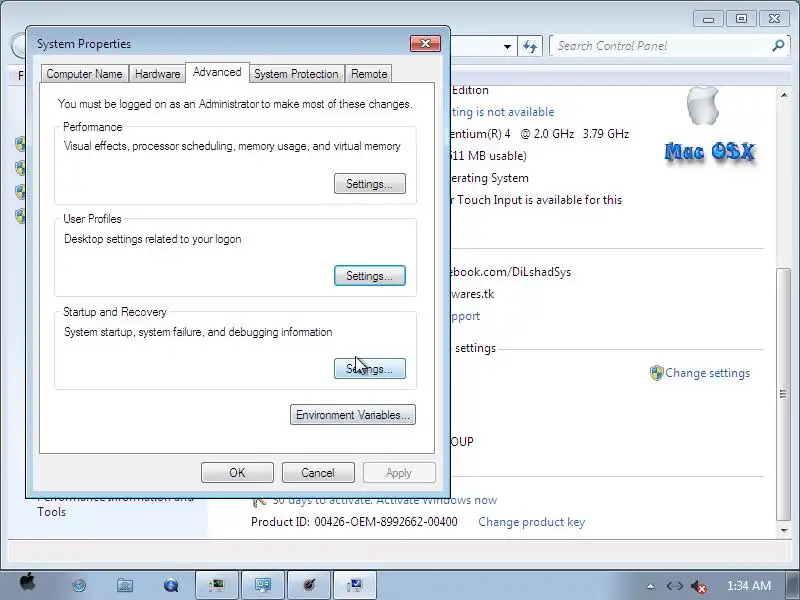800x600 pixels.
Task: Open User Profiles Settings button
Action: tap(370, 276)
